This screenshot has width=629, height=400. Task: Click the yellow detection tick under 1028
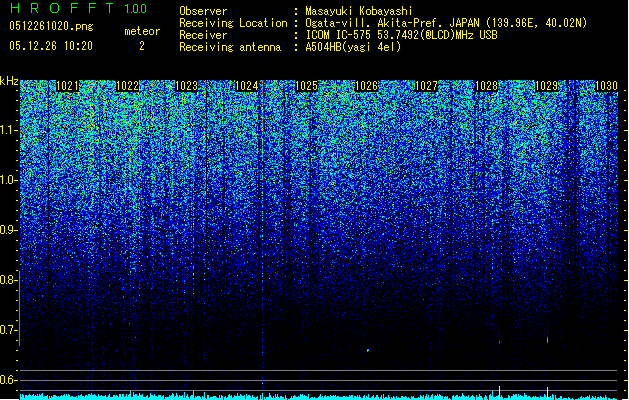pos(499,393)
